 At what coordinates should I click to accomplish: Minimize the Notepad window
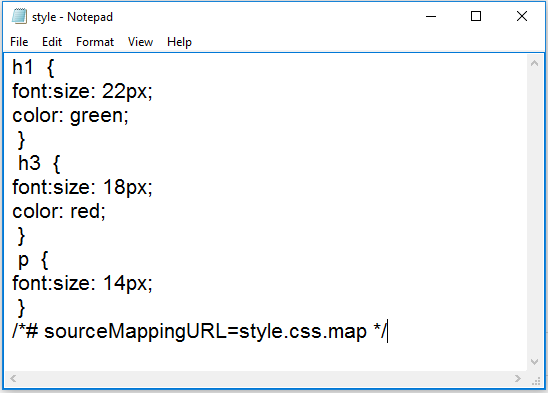tap(431, 16)
